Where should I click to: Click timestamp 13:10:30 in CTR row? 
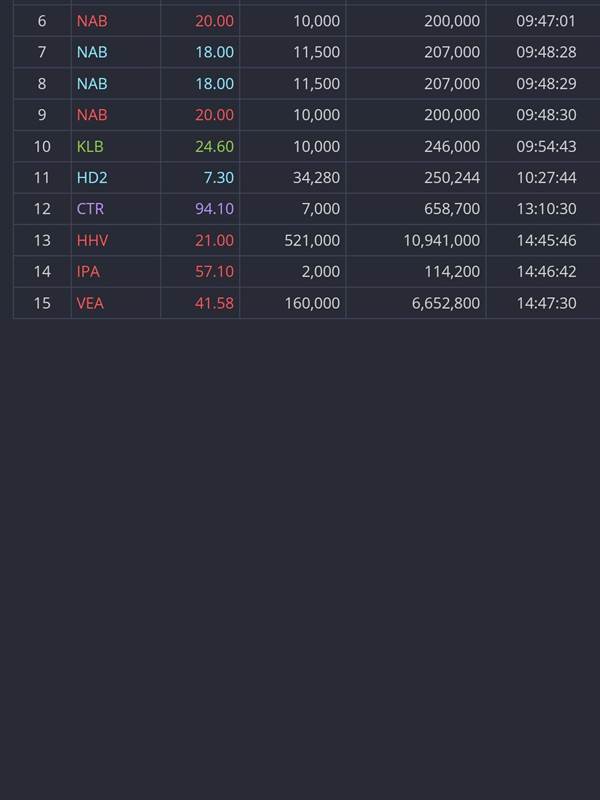pyautogui.click(x=546, y=209)
